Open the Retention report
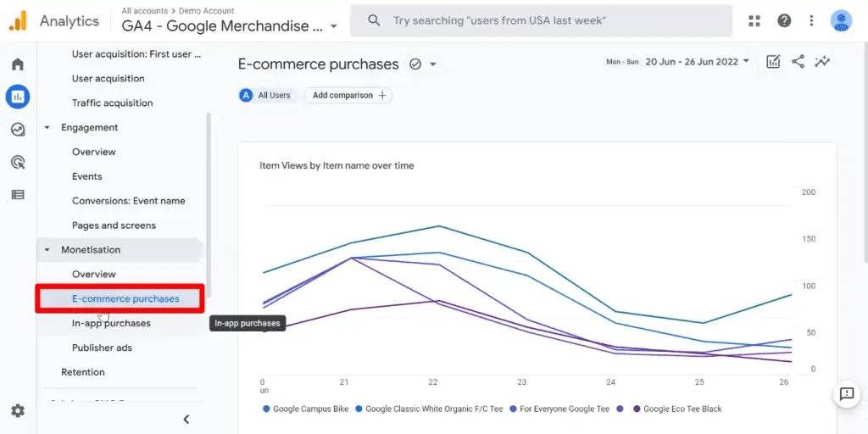Image resolution: width=868 pixels, height=434 pixels. tap(82, 372)
